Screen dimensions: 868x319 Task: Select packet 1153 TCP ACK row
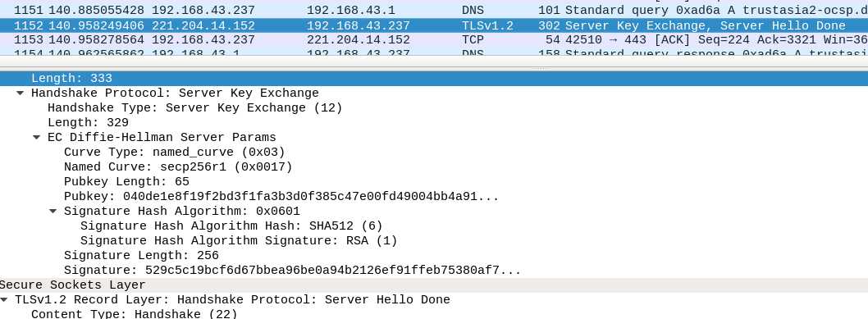434,40
